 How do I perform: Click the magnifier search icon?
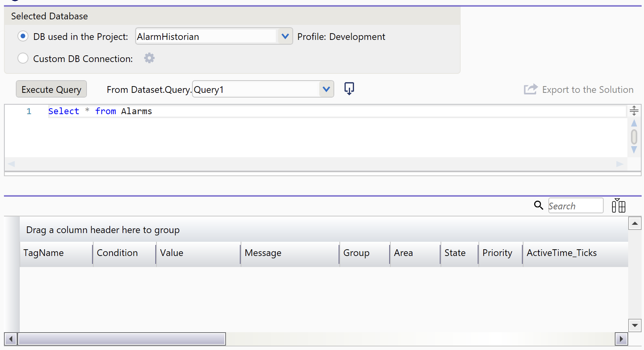pyautogui.click(x=538, y=205)
